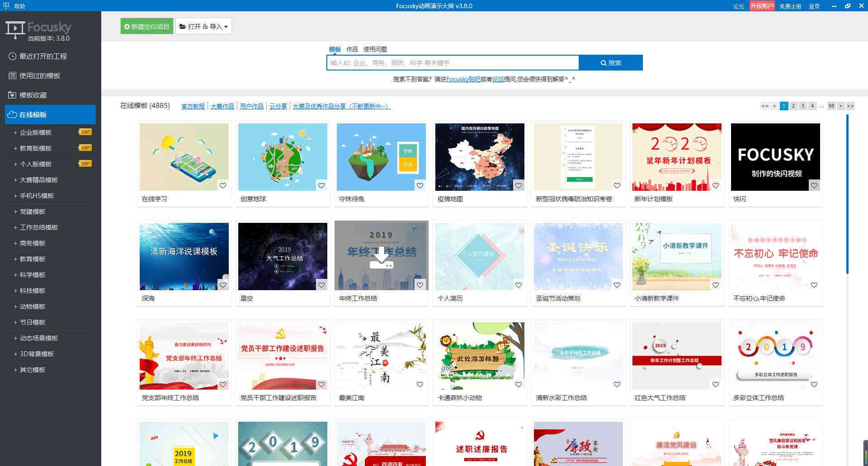Image resolution: width=868 pixels, height=466 pixels.
Task: Expand 教育版模板 VIP category
Action: (50, 148)
